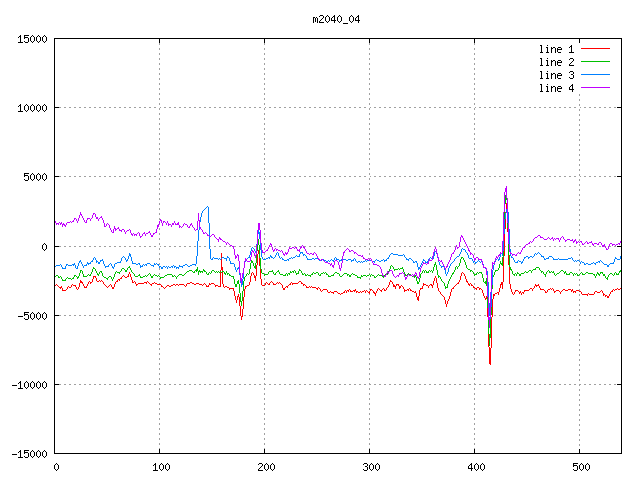The width and height of the screenshot is (640, 480).
Task: Click the line 1 legend color sample
Action: [595, 49]
